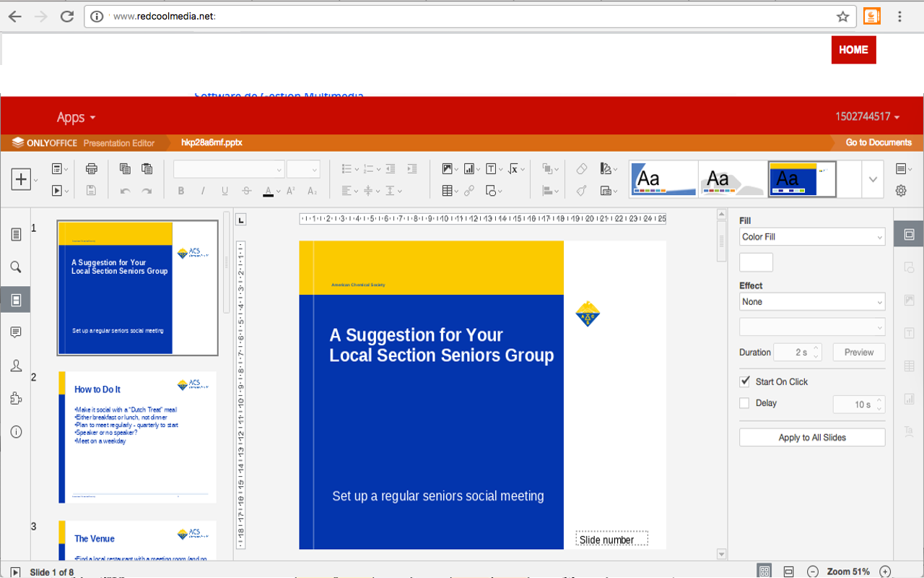The width and height of the screenshot is (924, 578).
Task: Open the advanced settings gear icon
Action: tap(901, 191)
